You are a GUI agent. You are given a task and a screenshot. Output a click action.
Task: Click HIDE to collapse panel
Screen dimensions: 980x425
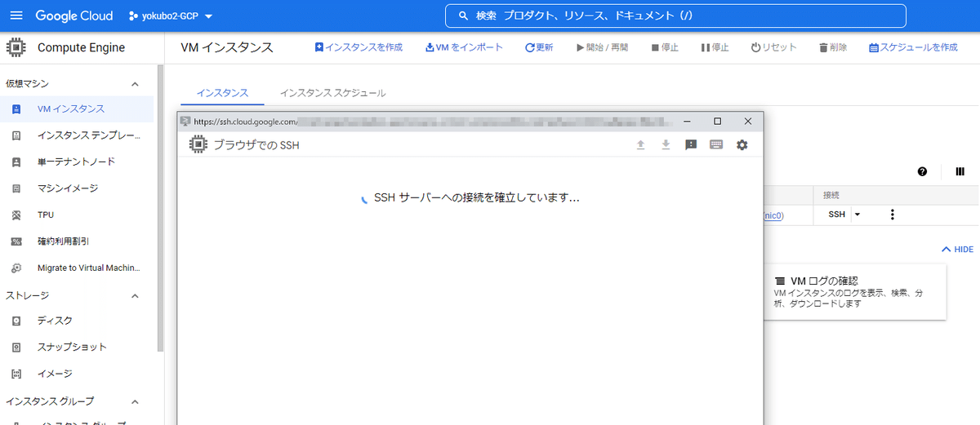click(x=957, y=250)
